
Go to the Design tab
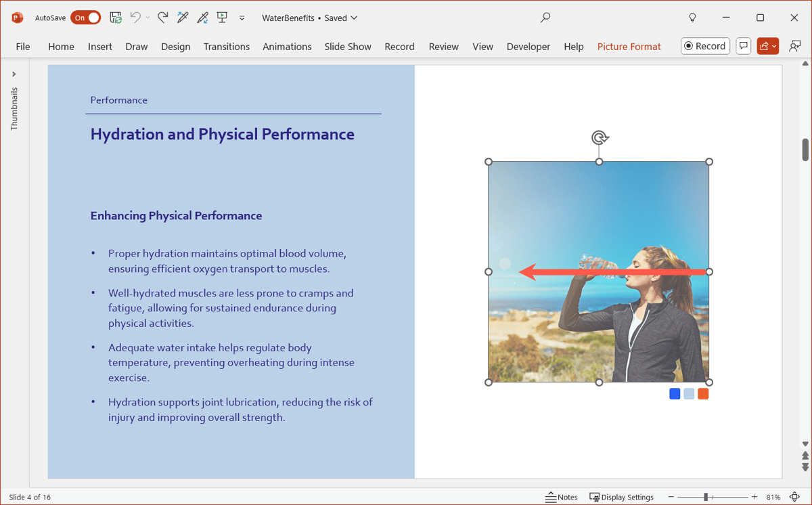click(x=176, y=47)
